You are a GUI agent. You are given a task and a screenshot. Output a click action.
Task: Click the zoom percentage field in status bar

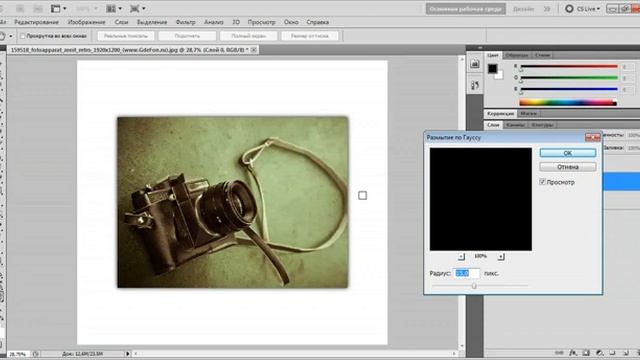click(18, 354)
